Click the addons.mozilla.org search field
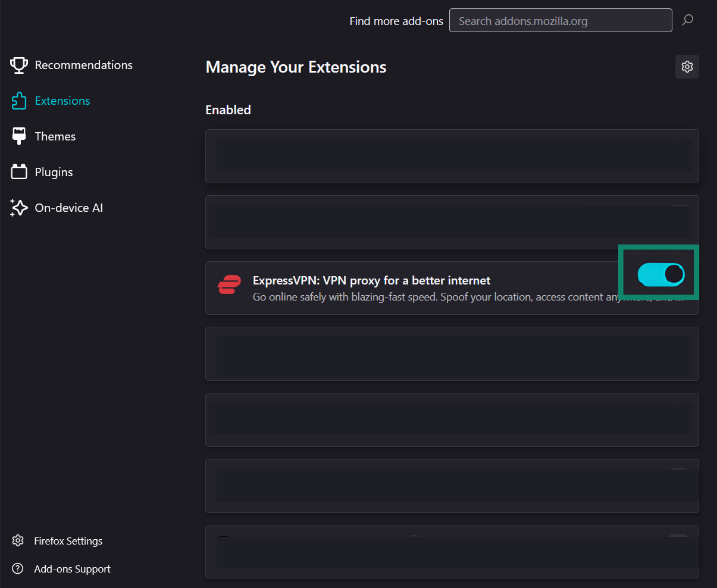Image resolution: width=717 pixels, height=588 pixels. (560, 20)
